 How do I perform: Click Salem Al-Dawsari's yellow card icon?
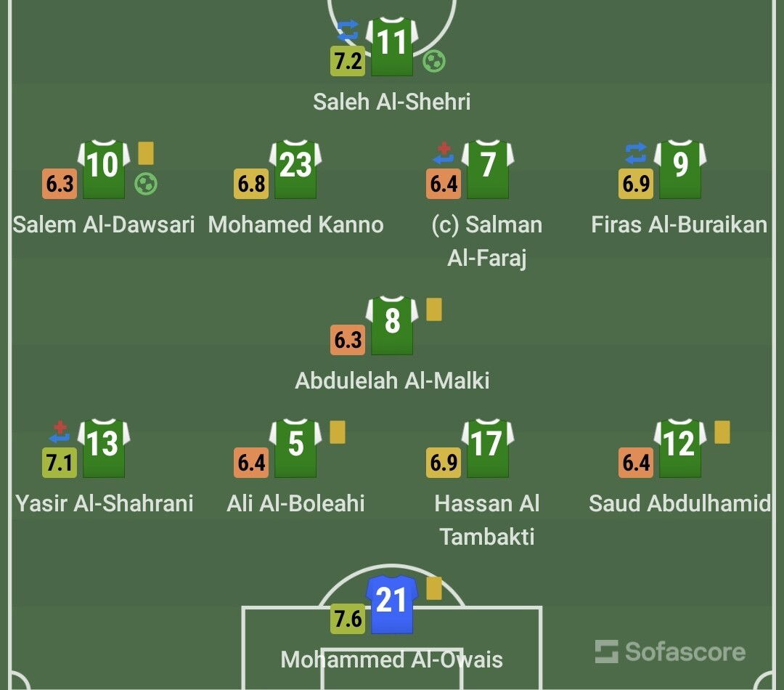pyautogui.click(x=146, y=153)
